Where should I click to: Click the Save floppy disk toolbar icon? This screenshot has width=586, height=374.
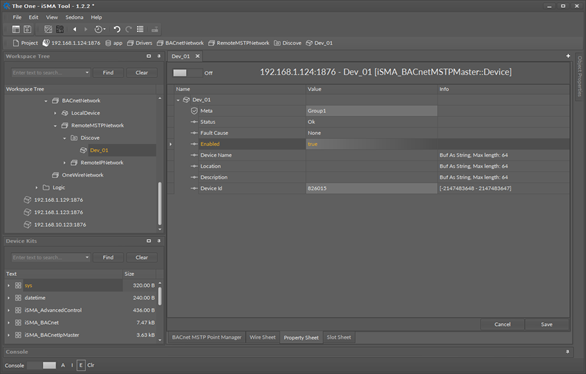tap(27, 29)
